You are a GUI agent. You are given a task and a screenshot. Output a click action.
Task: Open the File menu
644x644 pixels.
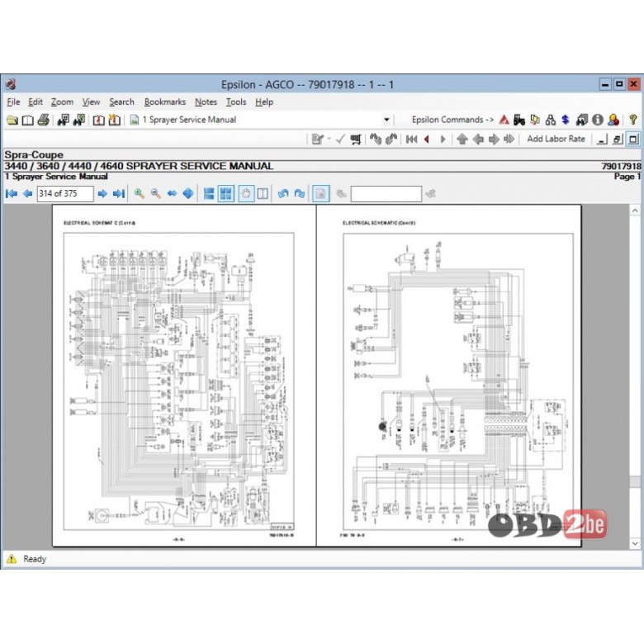coord(13,102)
